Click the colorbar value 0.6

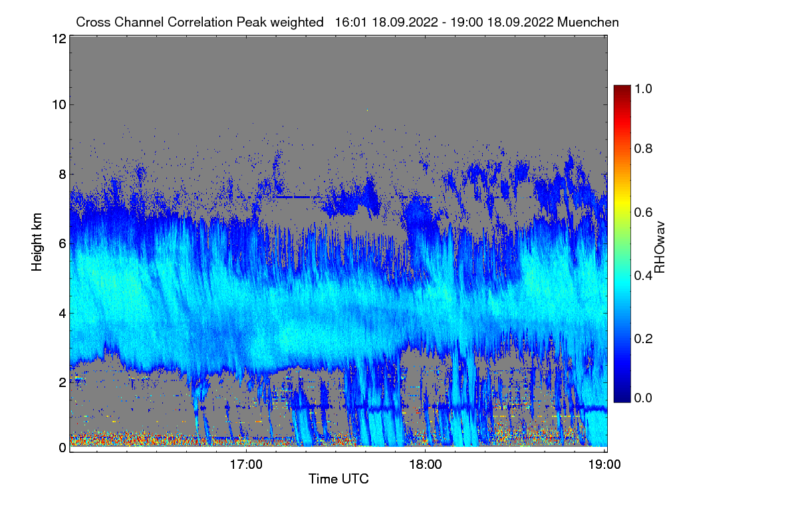point(644,212)
